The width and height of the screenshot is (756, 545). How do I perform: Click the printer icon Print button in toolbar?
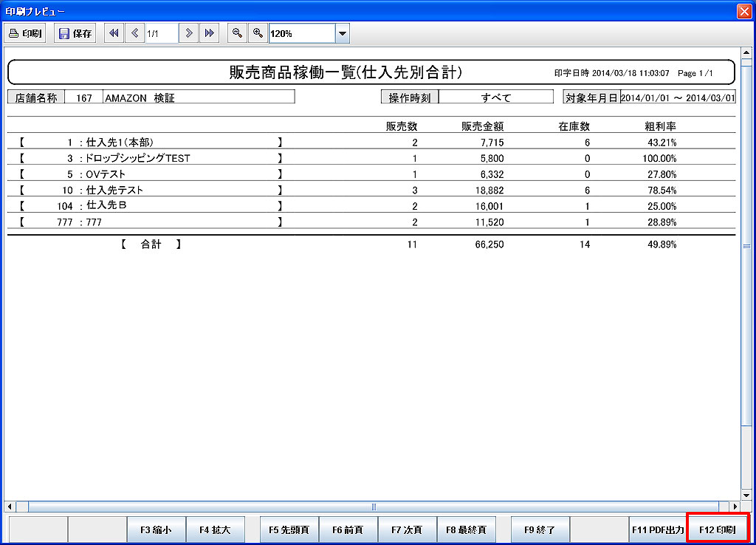click(x=26, y=33)
